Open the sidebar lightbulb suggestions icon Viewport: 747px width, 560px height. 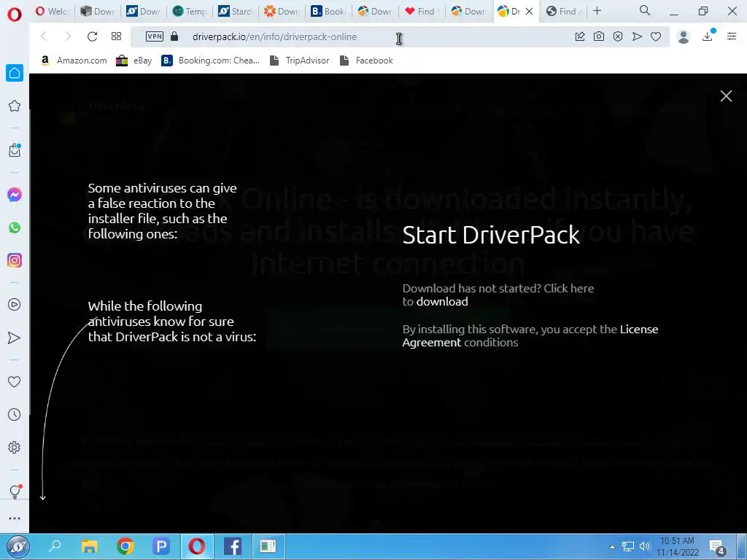coord(15,492)
